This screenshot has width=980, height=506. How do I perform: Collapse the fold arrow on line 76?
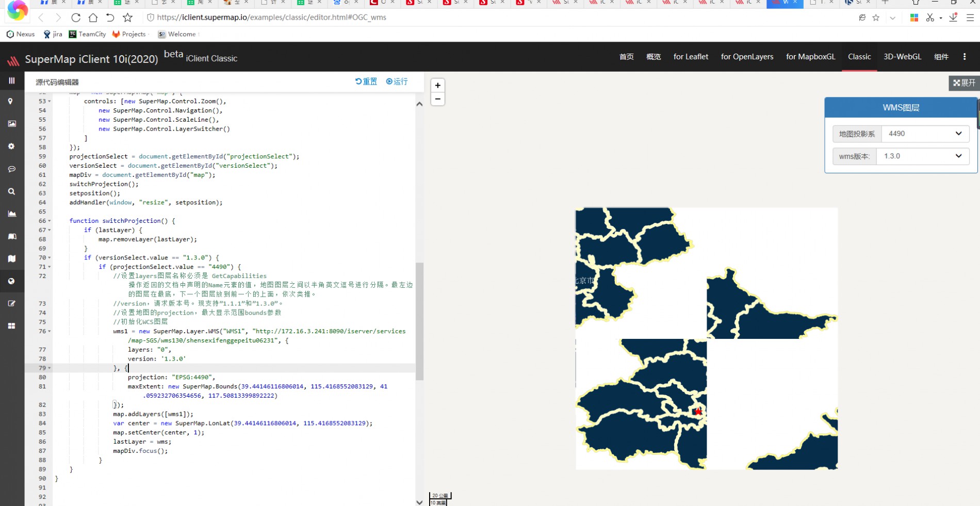pos(50,331)
